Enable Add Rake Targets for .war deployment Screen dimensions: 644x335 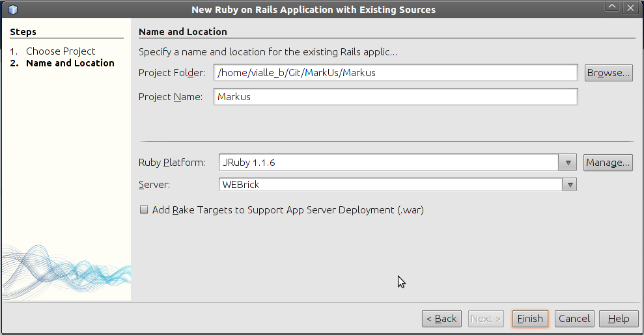[144, 210]
